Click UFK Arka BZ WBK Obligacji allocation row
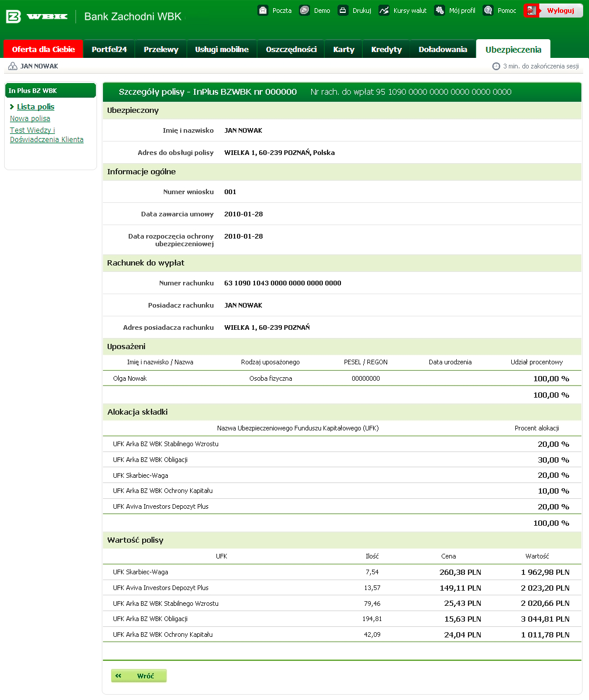This screenshot has width=589, height=700. click(x=342, y=460)
